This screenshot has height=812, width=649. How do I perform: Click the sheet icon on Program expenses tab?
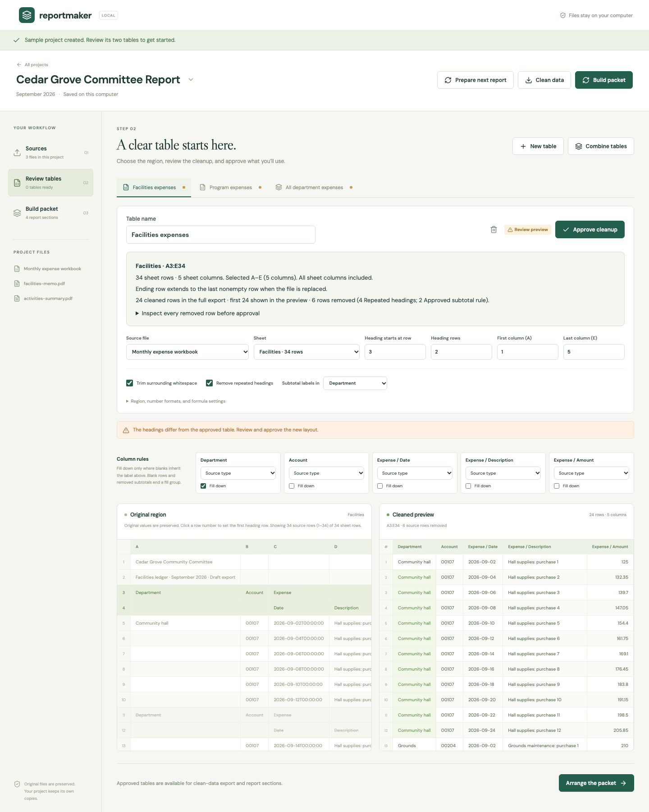(203, 187)
